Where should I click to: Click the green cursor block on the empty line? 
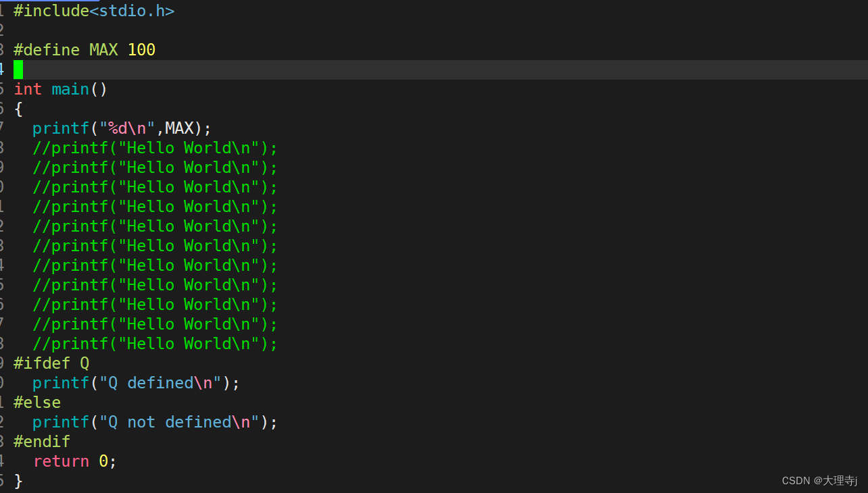18,70
